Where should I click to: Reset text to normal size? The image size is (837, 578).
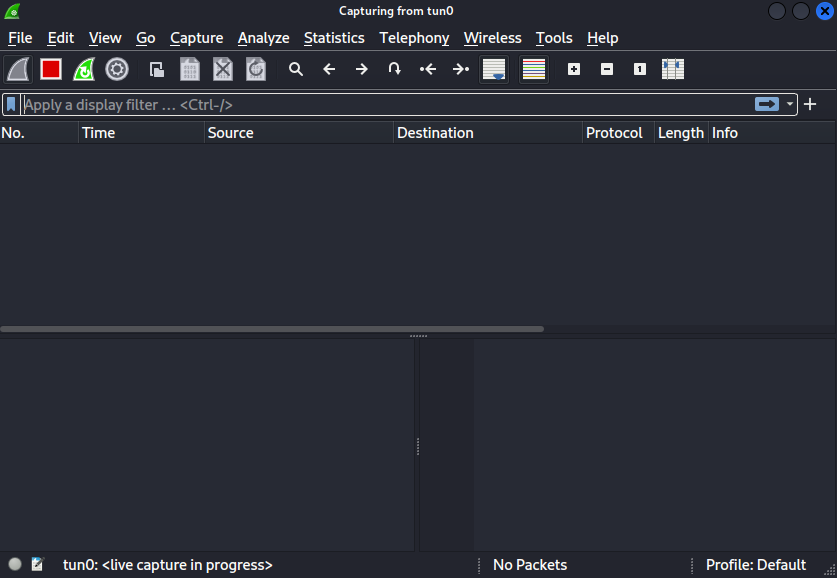(x=640, y=69)
